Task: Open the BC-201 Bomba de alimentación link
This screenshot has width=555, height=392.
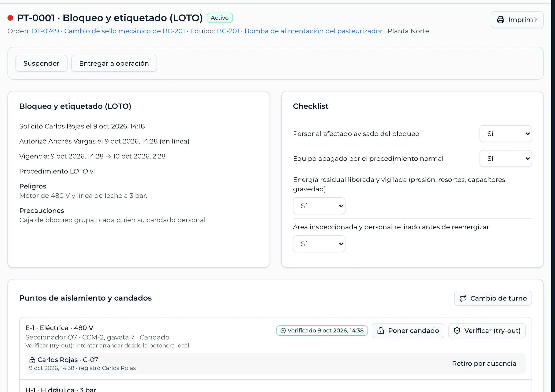Action: (x=300, y=31)
